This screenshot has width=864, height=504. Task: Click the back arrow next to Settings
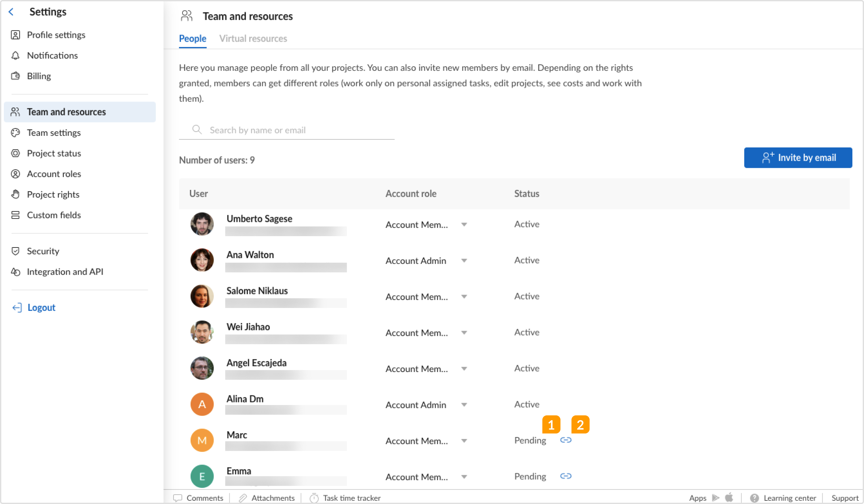click(12, 12)
